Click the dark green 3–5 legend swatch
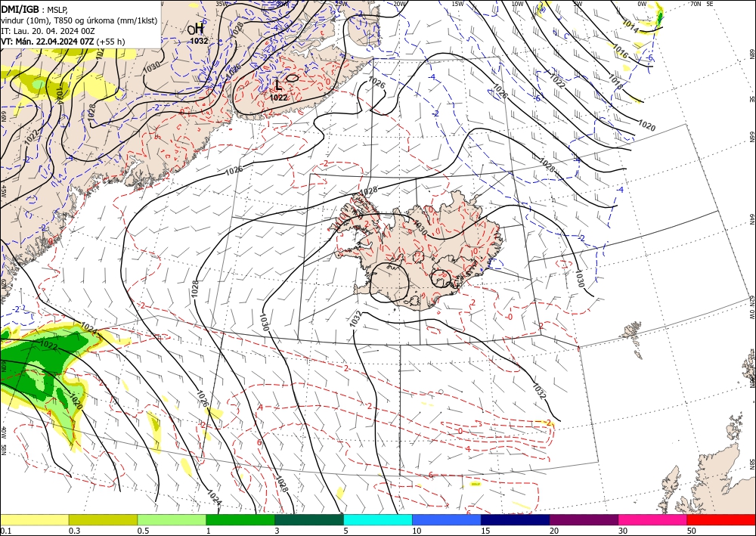The width and height of the screenshot is (756, 536). (x=309, y=519)
